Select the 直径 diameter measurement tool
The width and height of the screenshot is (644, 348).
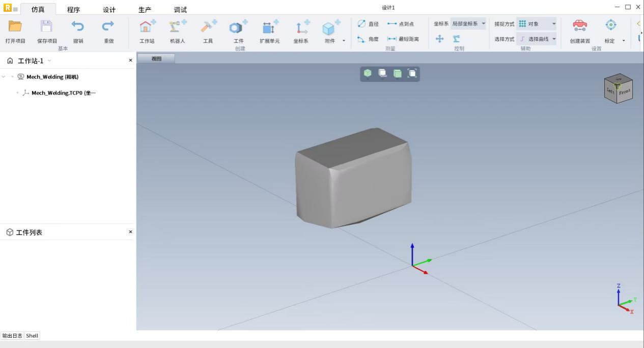368,24
